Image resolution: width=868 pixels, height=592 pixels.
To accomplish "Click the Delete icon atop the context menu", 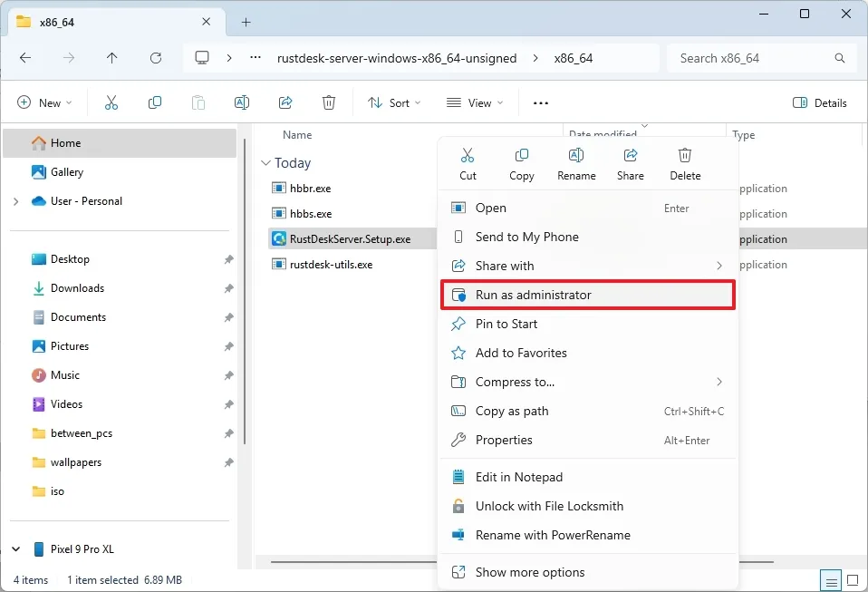I will tap(684, 163).
